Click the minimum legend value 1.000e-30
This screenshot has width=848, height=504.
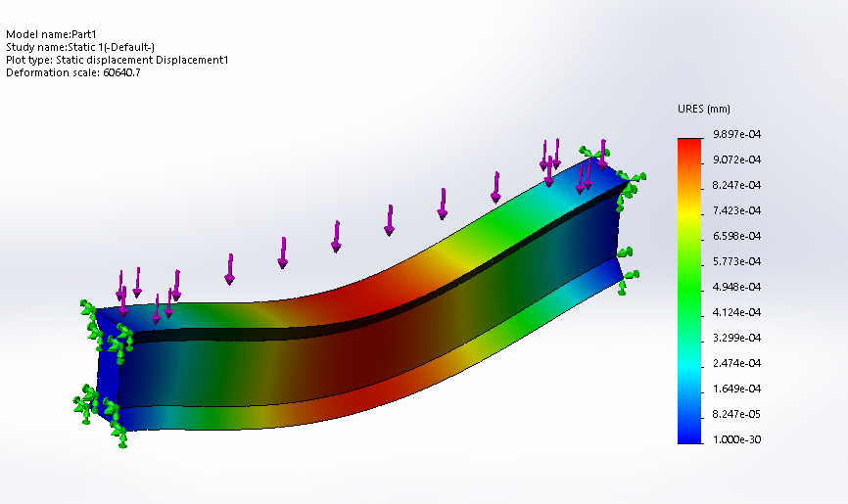click(x=736, y=439)
